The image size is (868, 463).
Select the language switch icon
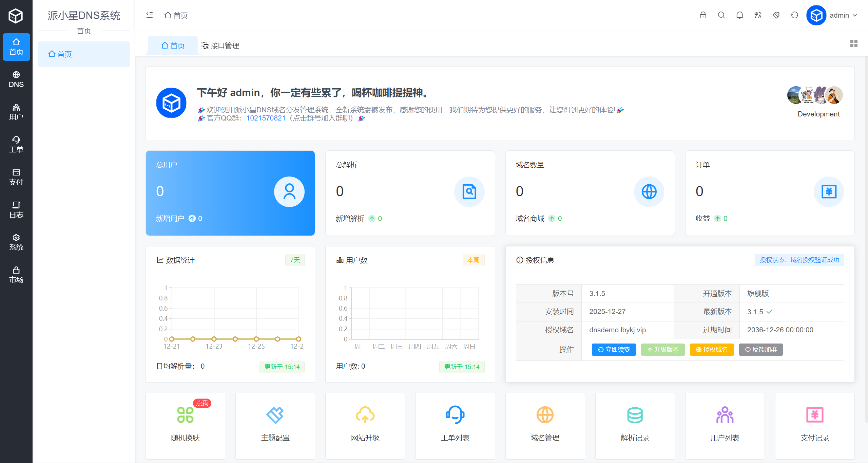click(758, 15)
